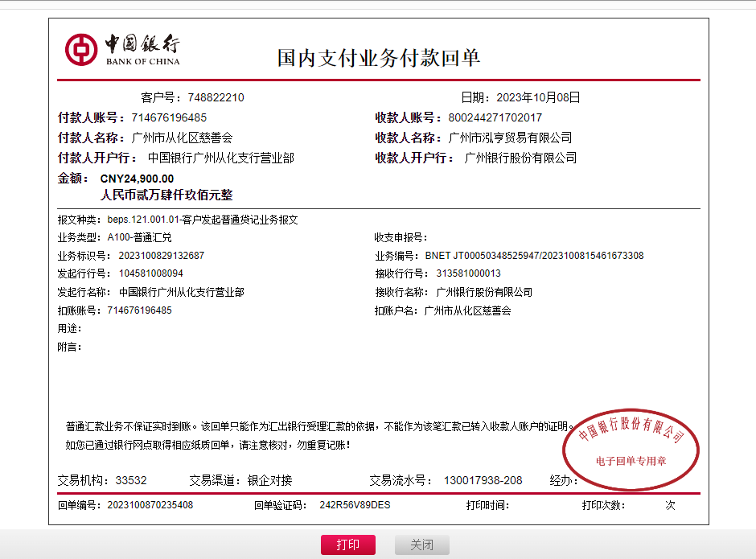Image resolution: width=756 pixels, height=559 pixels.
Task: Select transaction institution 33532
Action: click(x=131, y=480)
